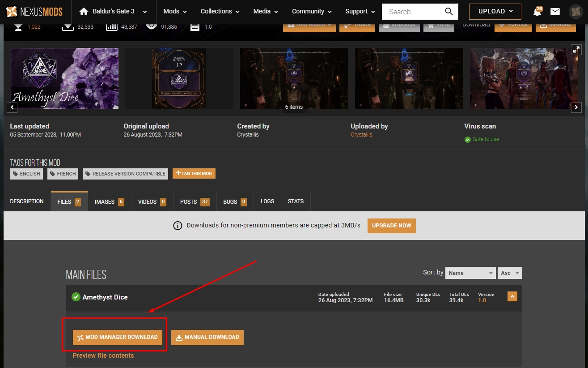The image size is (588, 368).
Task: Open the Sort by Name dropdown
Action: [x=470, y=273]
